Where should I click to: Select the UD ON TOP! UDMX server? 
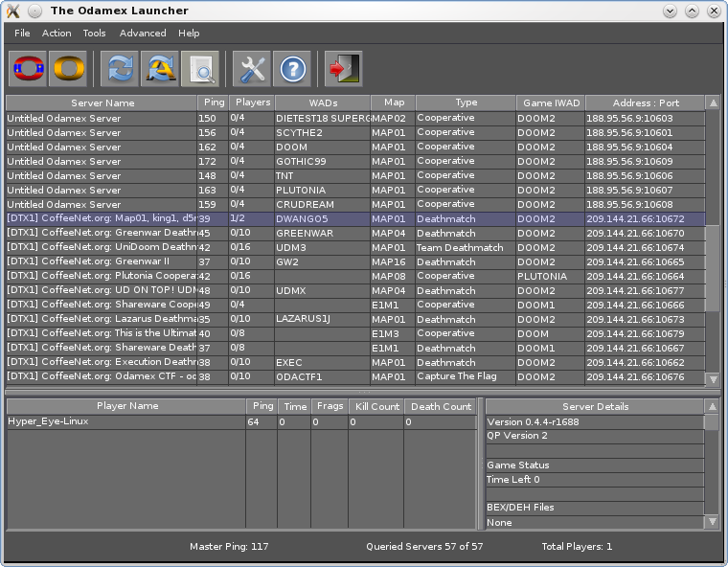tap(355, 291)
